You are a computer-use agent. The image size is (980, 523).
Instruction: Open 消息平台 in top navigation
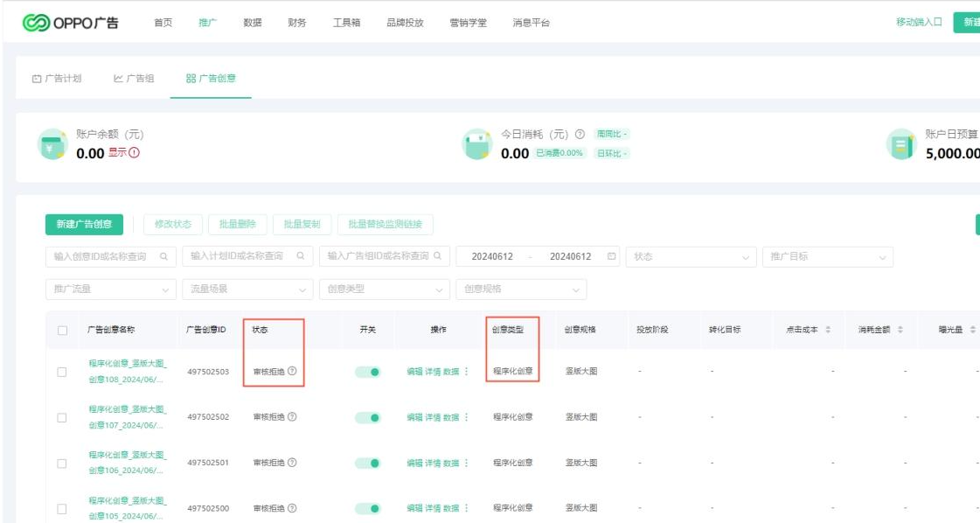click(x=532, y=23)
